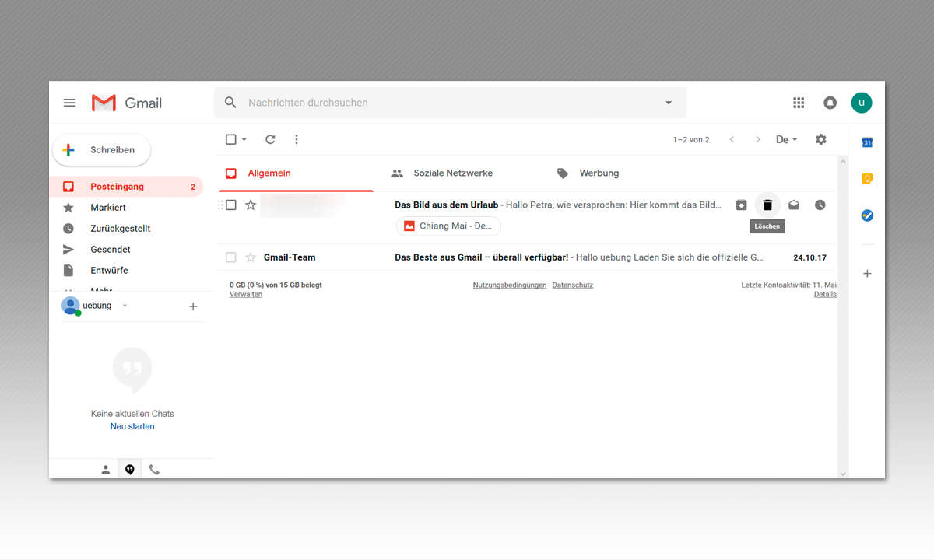The width and height of the screenshot is (934, 560).
Task: Open the notifications bell
Action: (x=830, y=103)
